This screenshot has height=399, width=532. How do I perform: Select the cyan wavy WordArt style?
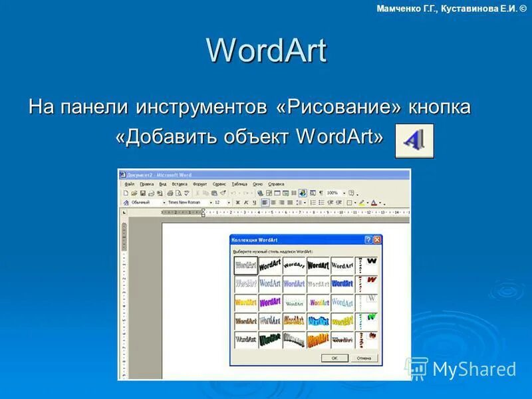point(319,321)
